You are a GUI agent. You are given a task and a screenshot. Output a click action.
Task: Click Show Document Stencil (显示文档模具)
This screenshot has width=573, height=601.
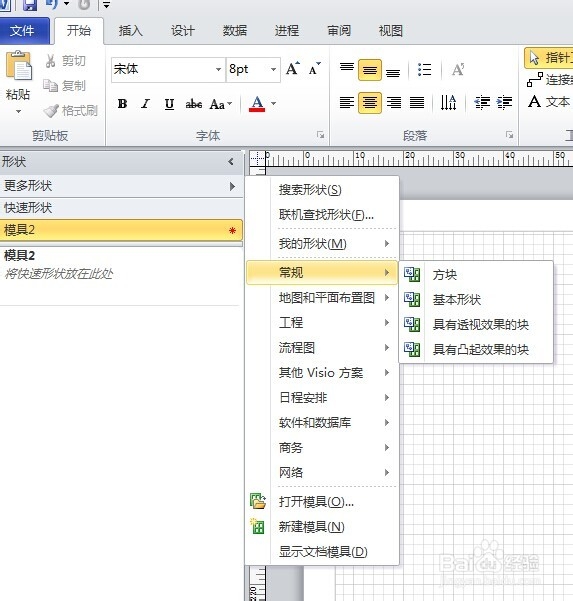[x=322, y=552]
